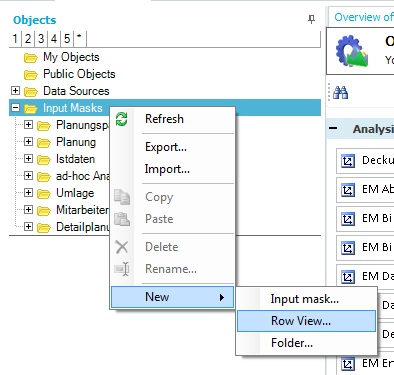This screenshot has width=394, height=375.
Task: Click the EM Er analysis item icon
Action: click(348, 364)
